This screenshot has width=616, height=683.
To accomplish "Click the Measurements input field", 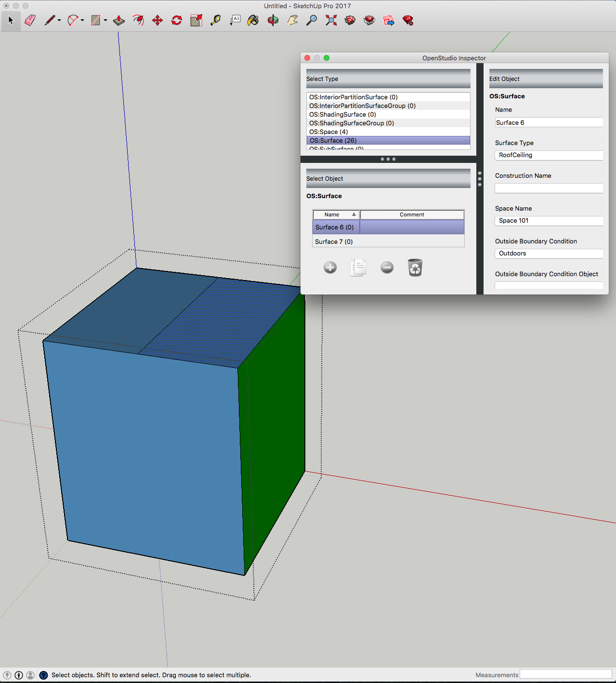I will pyautogui.click(x=564, y=674).
